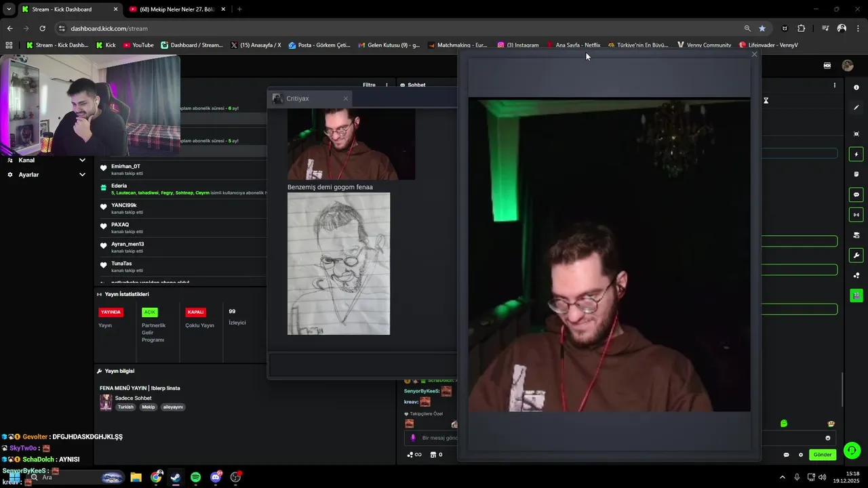Click the shop icon showing 0
This screenshot has width=868, height=488.
click(x=437, y=455)
